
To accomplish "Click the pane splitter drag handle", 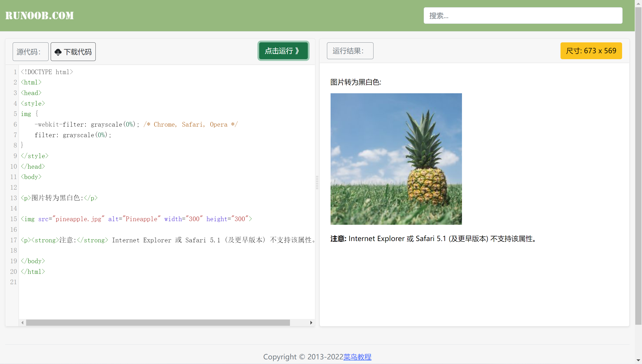I will [317, 182].
